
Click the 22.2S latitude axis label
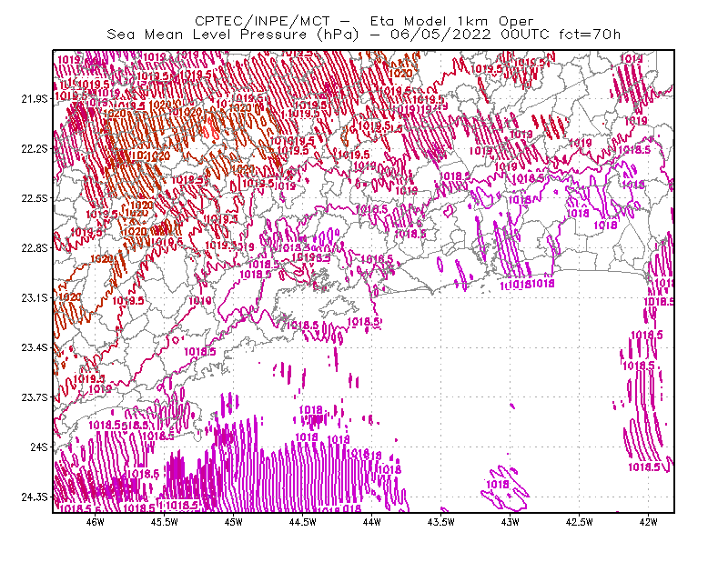coord(35,148)
